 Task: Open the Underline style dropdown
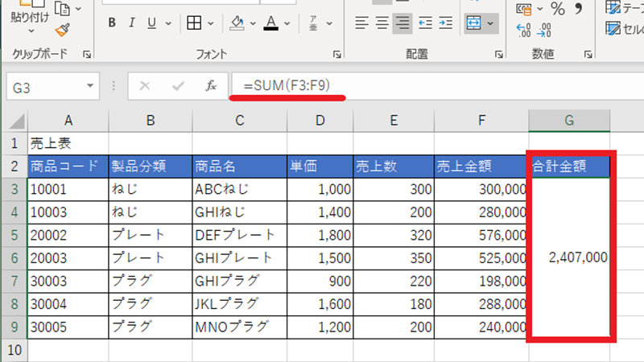pyautogui.click(x=168, y=23)
